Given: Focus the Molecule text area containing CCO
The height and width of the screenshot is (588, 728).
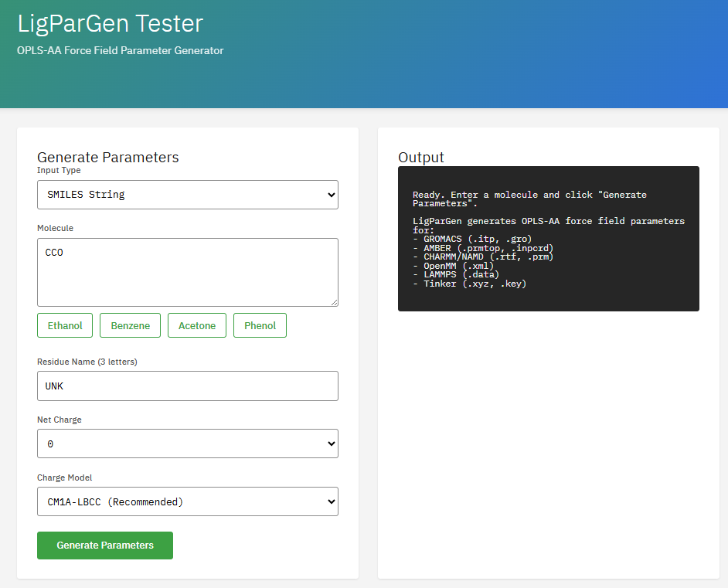Looking at the screenshot, I should coord(187,272).
